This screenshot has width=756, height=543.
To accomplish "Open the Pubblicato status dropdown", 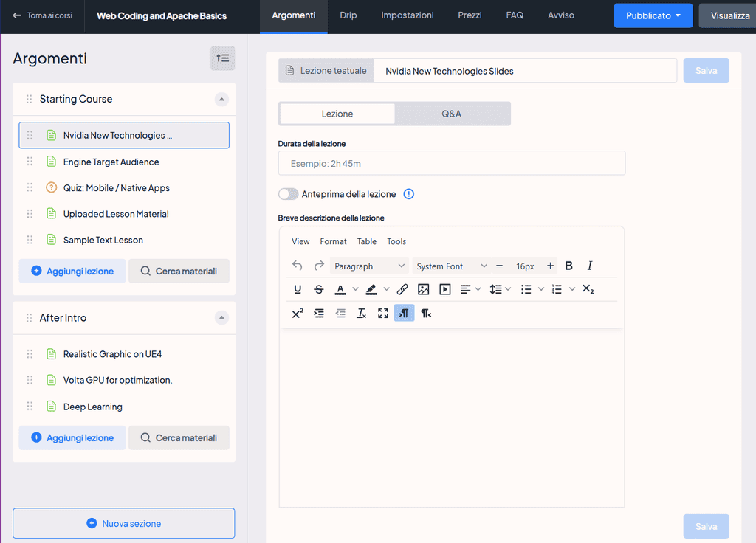I will pos(653,15).
